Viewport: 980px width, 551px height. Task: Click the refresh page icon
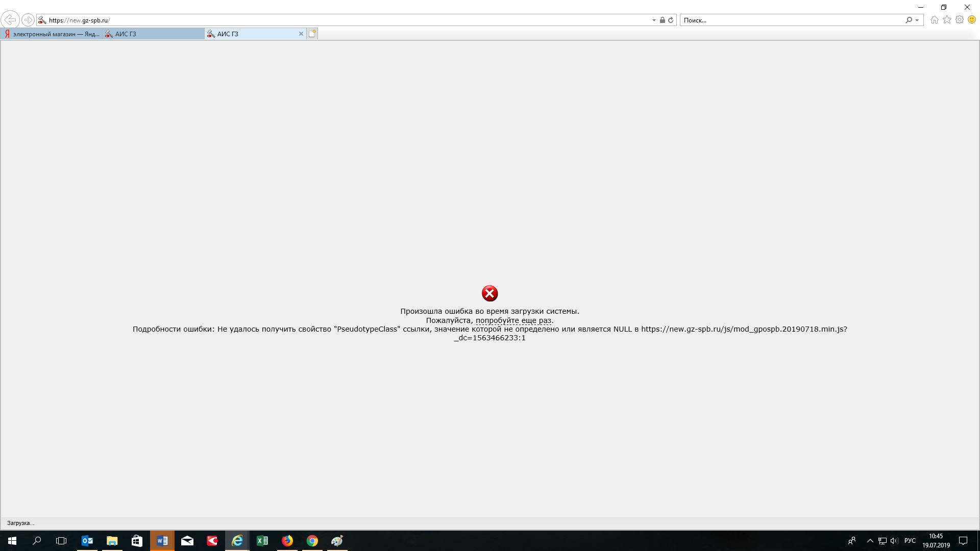pyautogui.click(x=671, y=20)
